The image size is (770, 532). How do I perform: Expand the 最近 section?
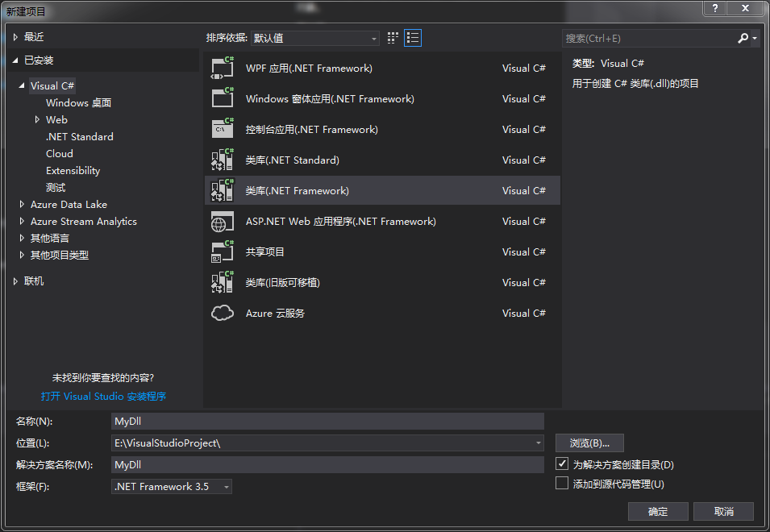click(x=15, y=37)
